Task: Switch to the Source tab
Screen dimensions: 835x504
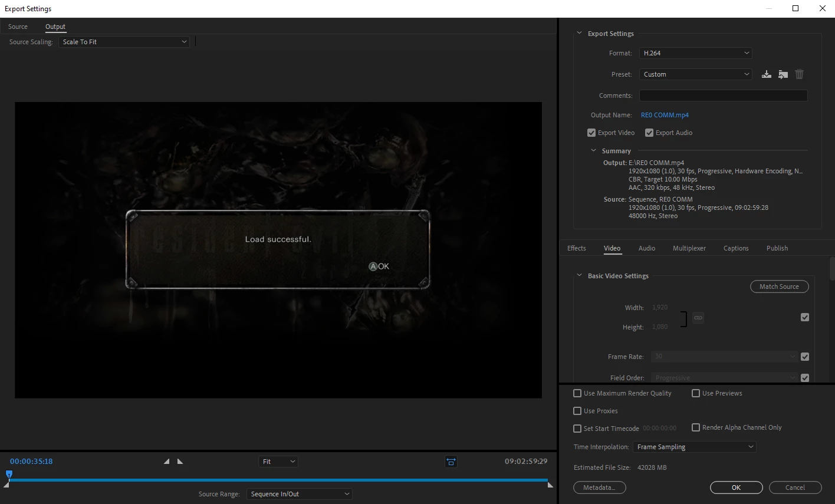Action: 18,27
